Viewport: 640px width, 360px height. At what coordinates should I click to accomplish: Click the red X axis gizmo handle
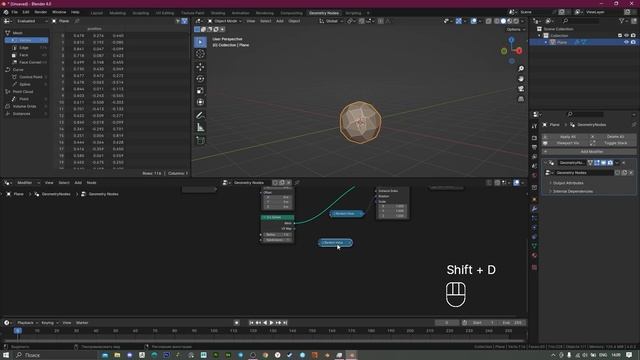519,51
